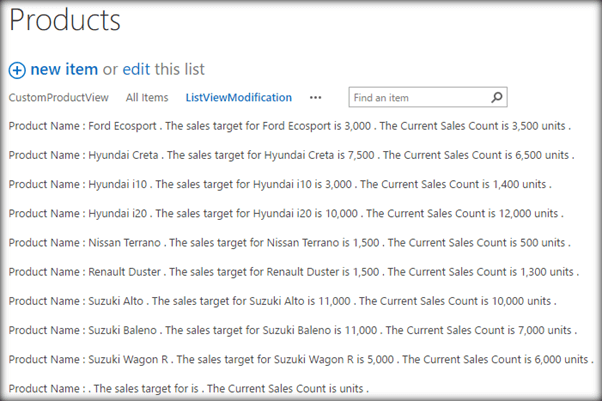Select the ListViewModification view

coord(238,98)
